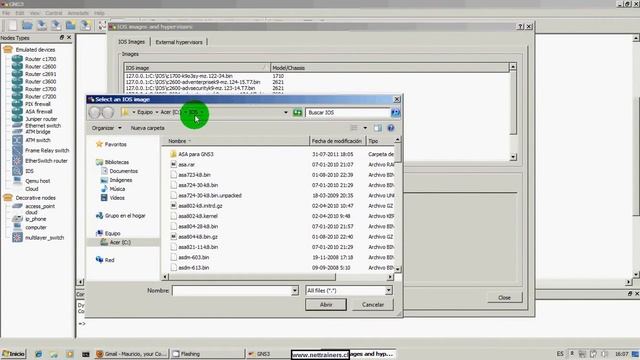
Task: Click the Nombre filename input field
Action: (232, 291)
